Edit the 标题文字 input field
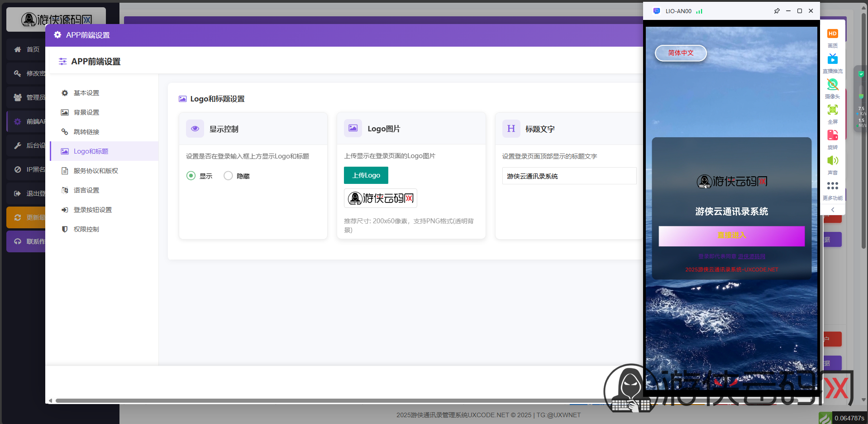Screen dimensions: 868x424 coord(569,176)
